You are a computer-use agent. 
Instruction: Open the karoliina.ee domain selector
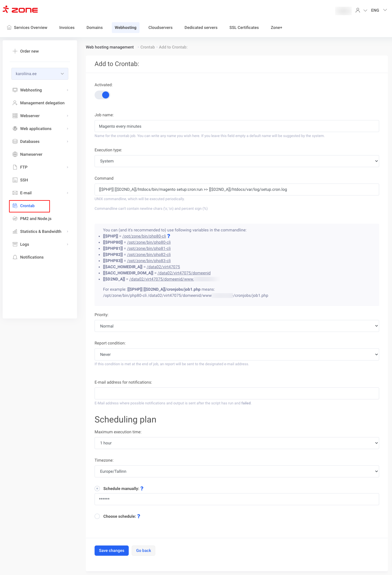40,74
